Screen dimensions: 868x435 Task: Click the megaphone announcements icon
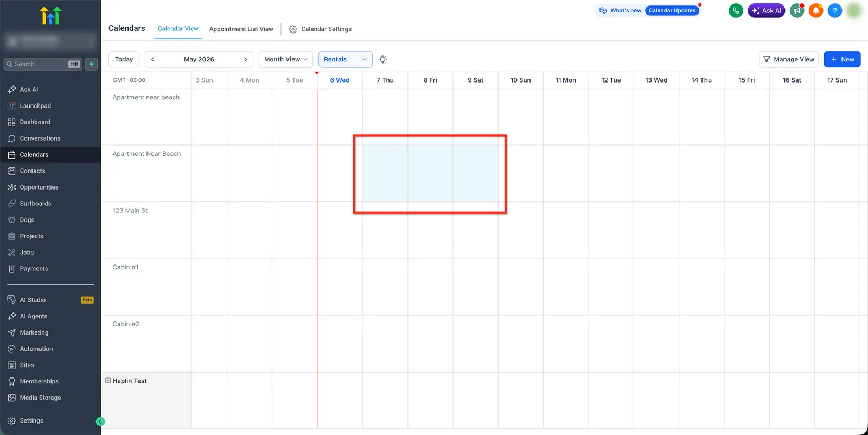[797, 10]
